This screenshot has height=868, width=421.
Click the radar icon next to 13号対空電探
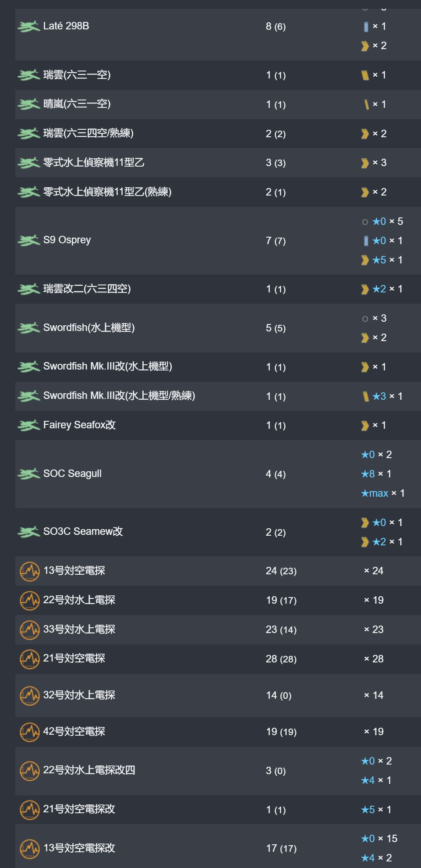(30, 571)
